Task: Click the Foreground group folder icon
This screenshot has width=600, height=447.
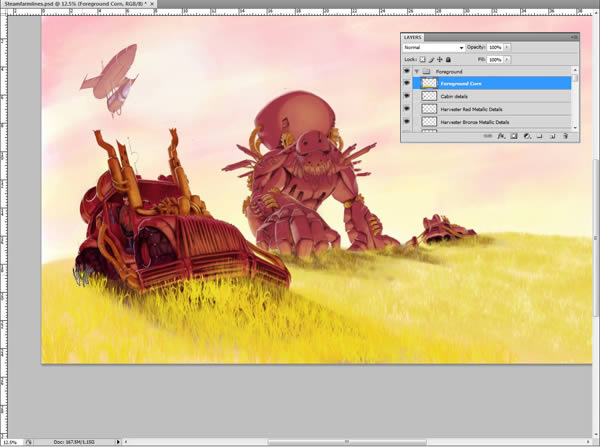Action: 427,72
